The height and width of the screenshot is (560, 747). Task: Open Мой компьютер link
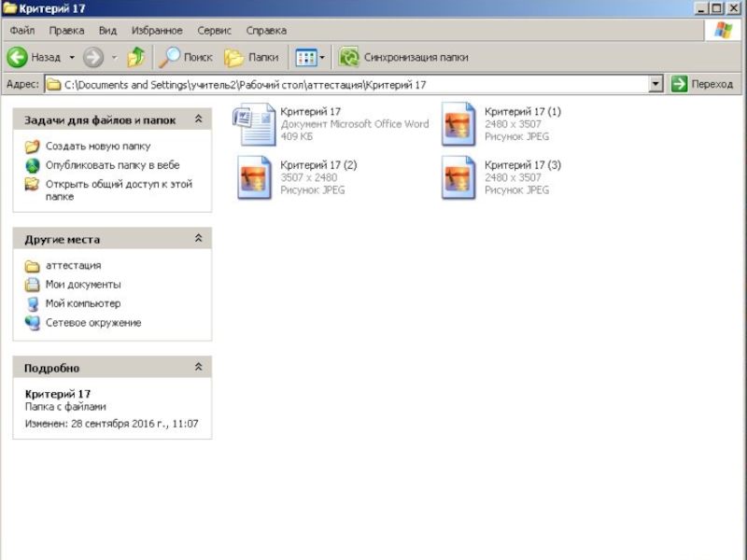point(83,303)
